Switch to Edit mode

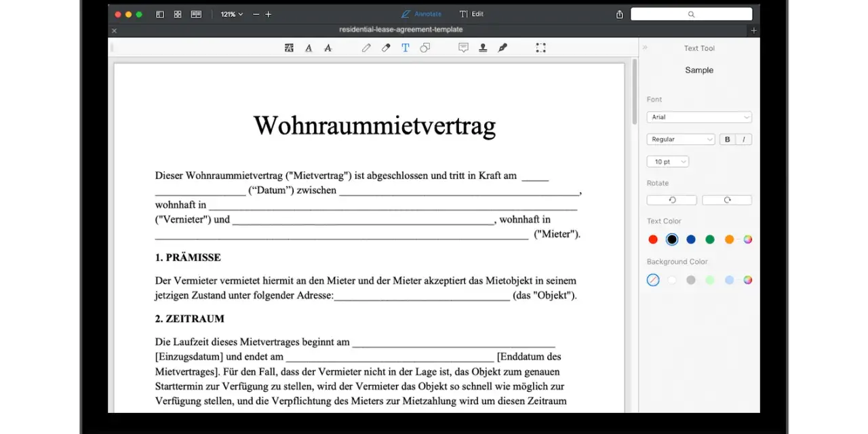point(471,14)
